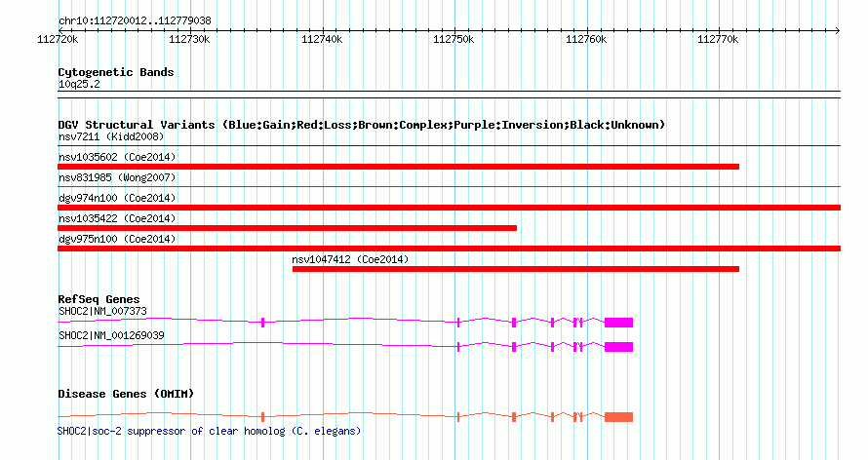The width and height of the screenshot is (868, 460).
Task: Click the 112760k ruler tick label
Action: coord(586,39)
